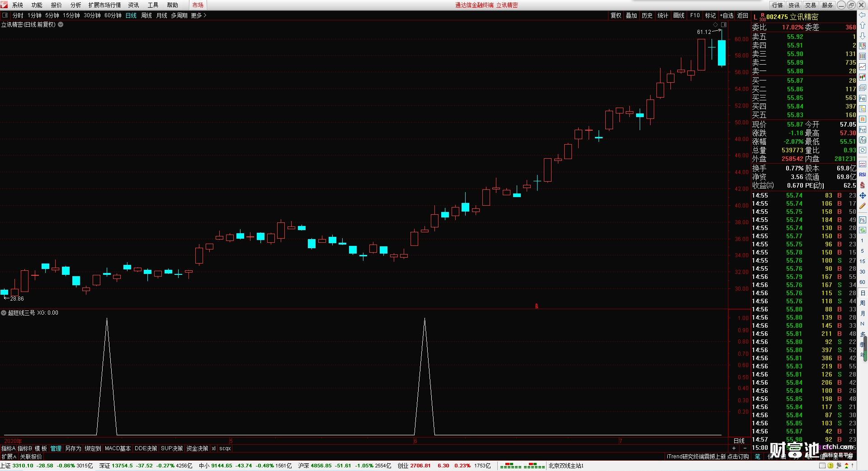The height and width of the screenshot is (471, 868).
Task: Select 60 minute period in right sidebar
Action: point(863,282)
